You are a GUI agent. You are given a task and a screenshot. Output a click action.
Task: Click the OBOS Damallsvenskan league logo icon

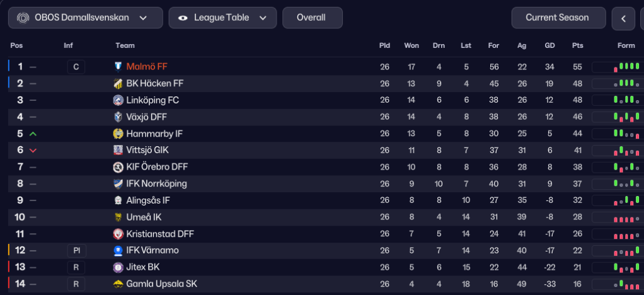point(22,18)
